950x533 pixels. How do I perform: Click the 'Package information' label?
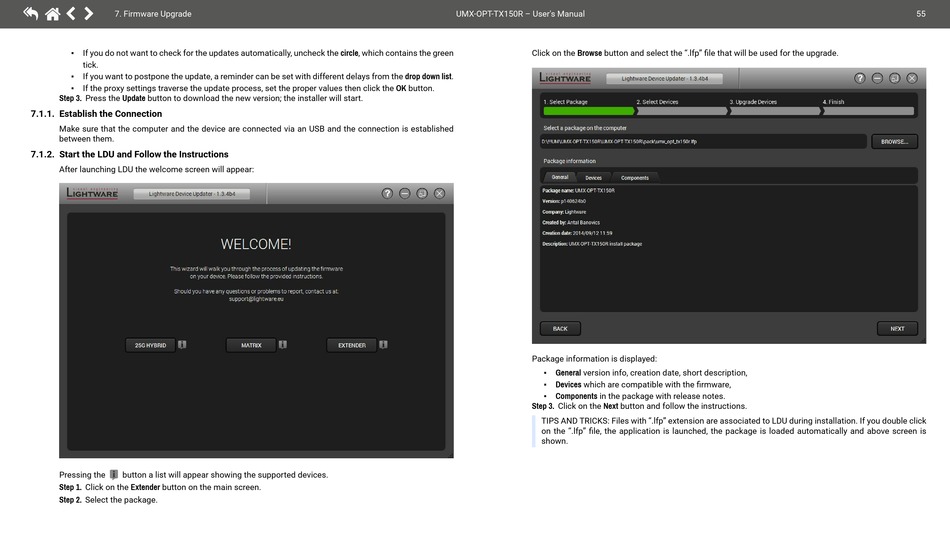569,161
